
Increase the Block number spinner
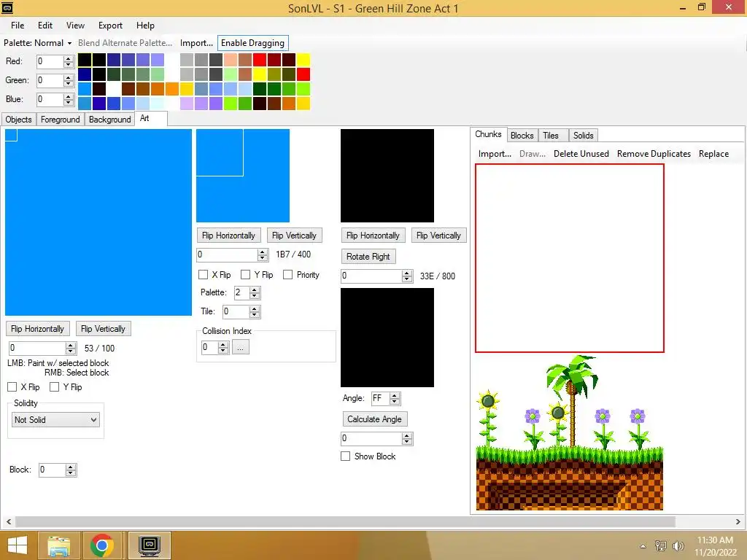click(71, 467)
